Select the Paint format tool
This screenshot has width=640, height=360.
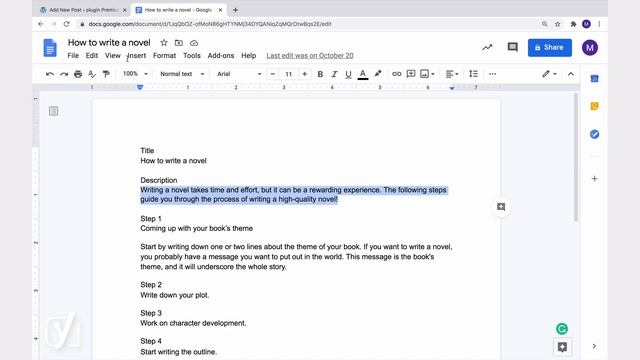pyautogui.click(x=106, y=74)
